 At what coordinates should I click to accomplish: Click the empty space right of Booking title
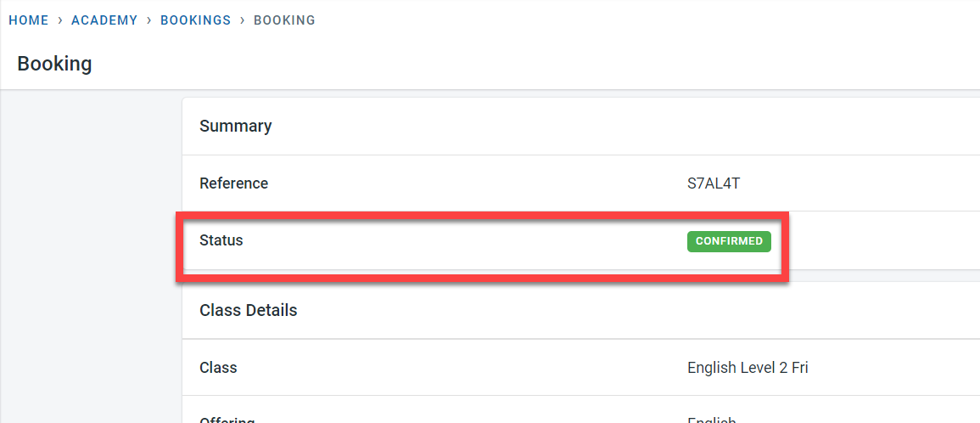[509, 64]
